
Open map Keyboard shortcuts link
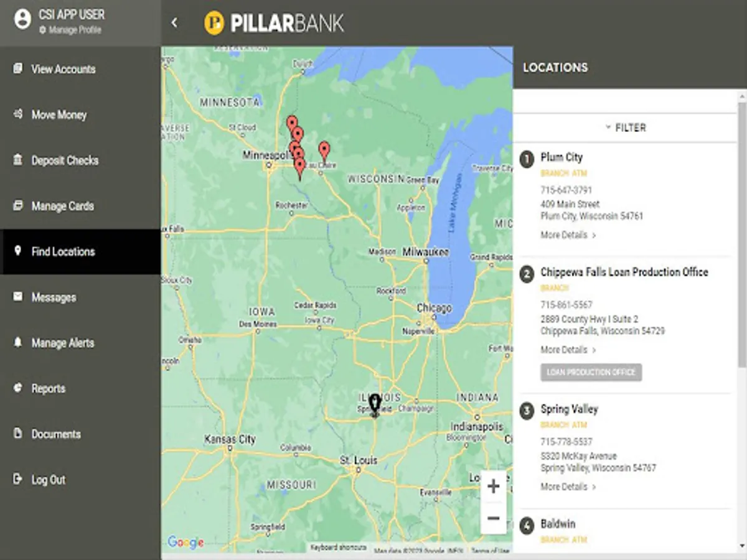[338, 548]
